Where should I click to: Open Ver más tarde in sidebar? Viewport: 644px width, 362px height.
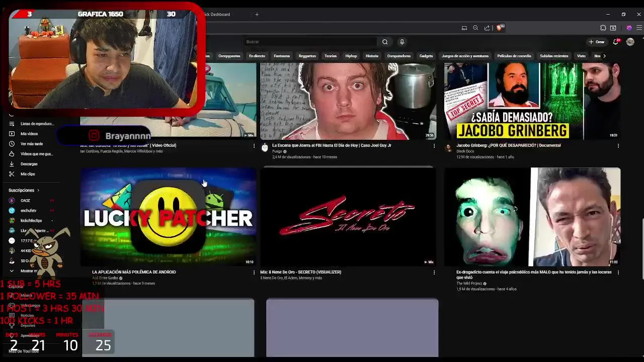(31, 144)
